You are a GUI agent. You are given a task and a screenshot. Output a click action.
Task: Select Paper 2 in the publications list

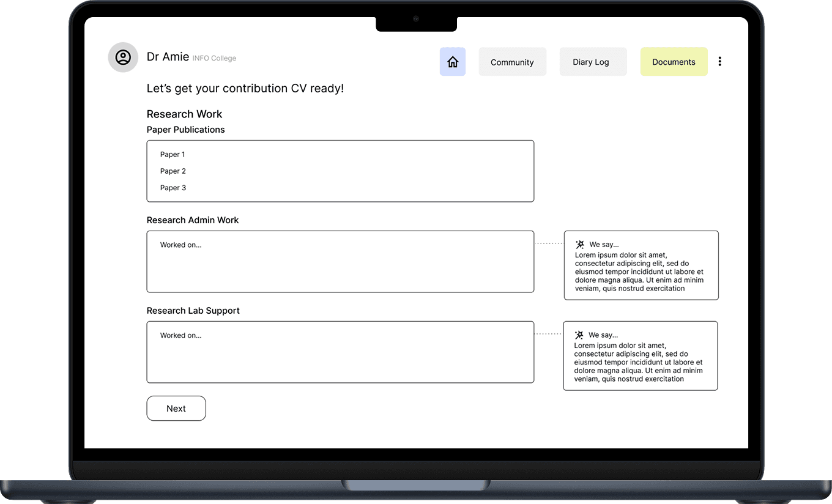tap(172, 171)
